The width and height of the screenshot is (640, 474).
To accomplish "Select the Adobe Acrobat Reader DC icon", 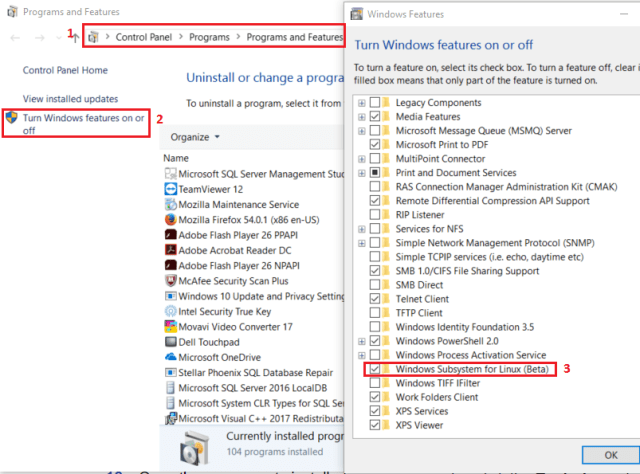I will coord(170,250).
